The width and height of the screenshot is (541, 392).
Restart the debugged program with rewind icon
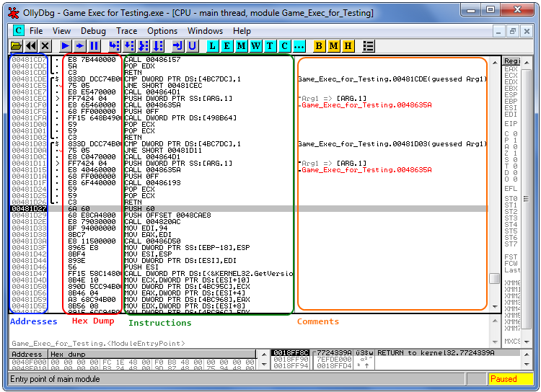tap(31, 46)
